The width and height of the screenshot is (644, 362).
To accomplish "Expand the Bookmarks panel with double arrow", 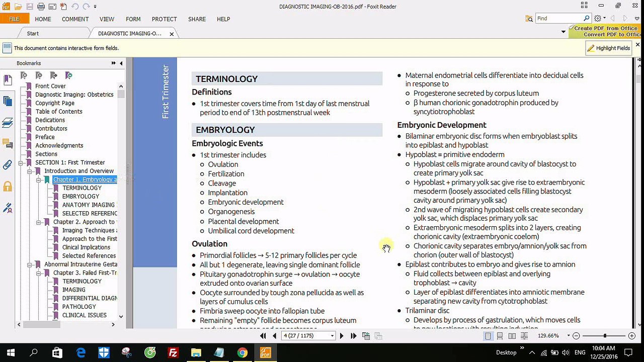I will pos(114,63).
